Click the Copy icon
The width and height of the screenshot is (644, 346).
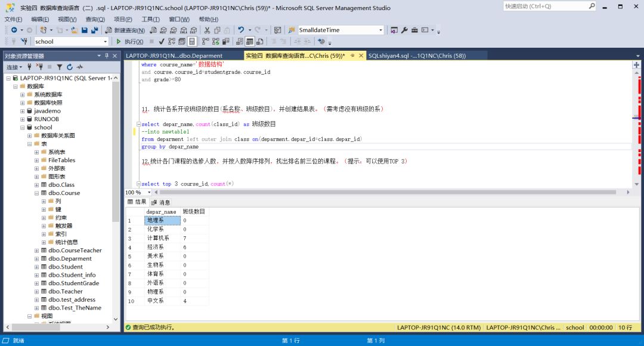tap(217, 30)
